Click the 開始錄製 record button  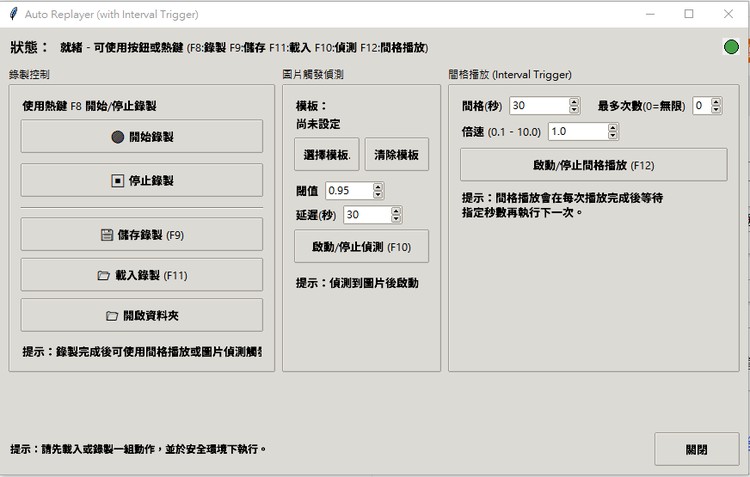(x=141, y=137)
